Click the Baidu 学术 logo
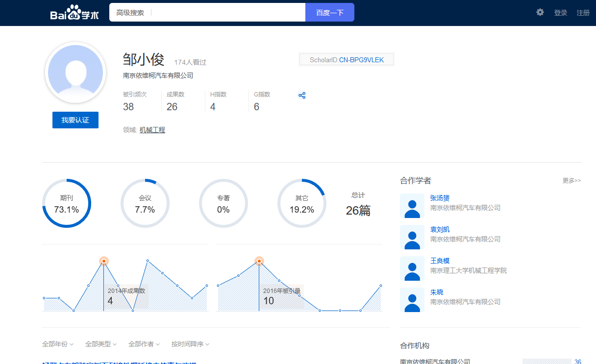The image size is (596, 364). (x=74, y=13)
